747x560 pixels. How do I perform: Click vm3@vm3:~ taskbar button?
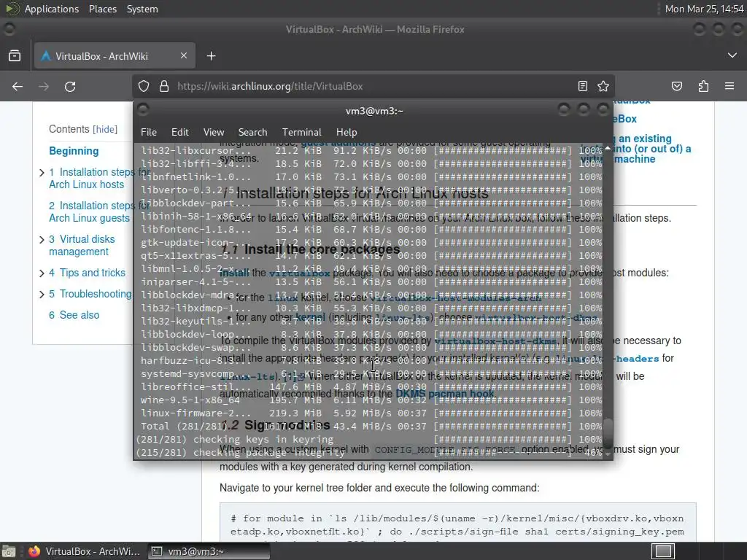point(208,551)
